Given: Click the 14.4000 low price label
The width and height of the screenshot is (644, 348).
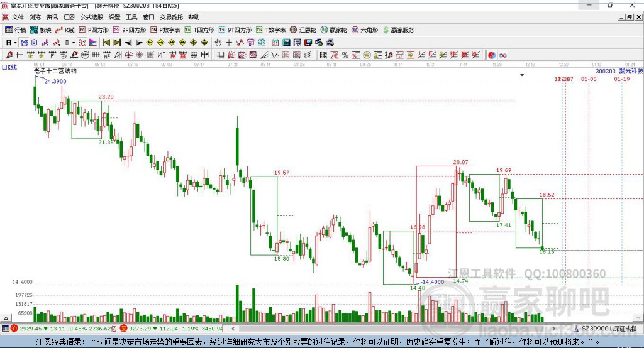Looking at the screenshot, I should click(433, 281).
